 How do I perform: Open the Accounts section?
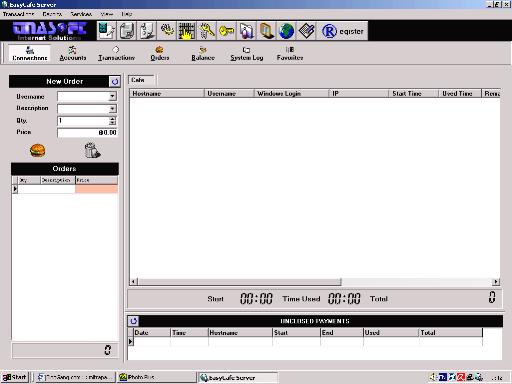(x=73, y=53)
